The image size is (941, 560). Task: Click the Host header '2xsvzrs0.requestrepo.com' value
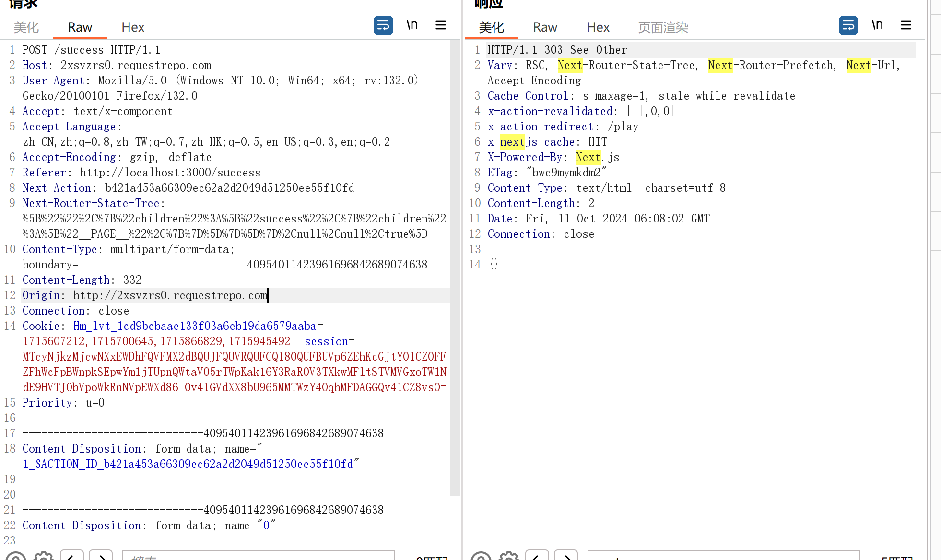pyautogui.click(x=136, y=65)
